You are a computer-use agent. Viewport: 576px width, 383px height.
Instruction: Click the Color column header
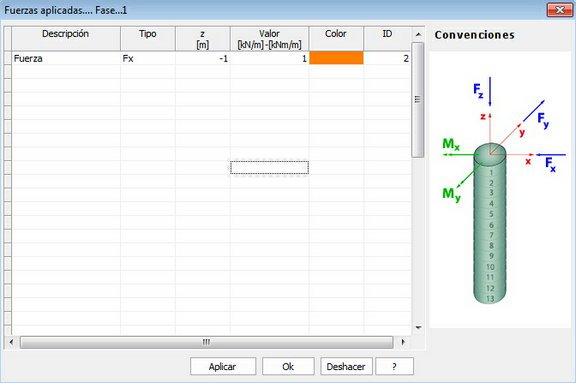pyautogui.click(x=336, y=39)
